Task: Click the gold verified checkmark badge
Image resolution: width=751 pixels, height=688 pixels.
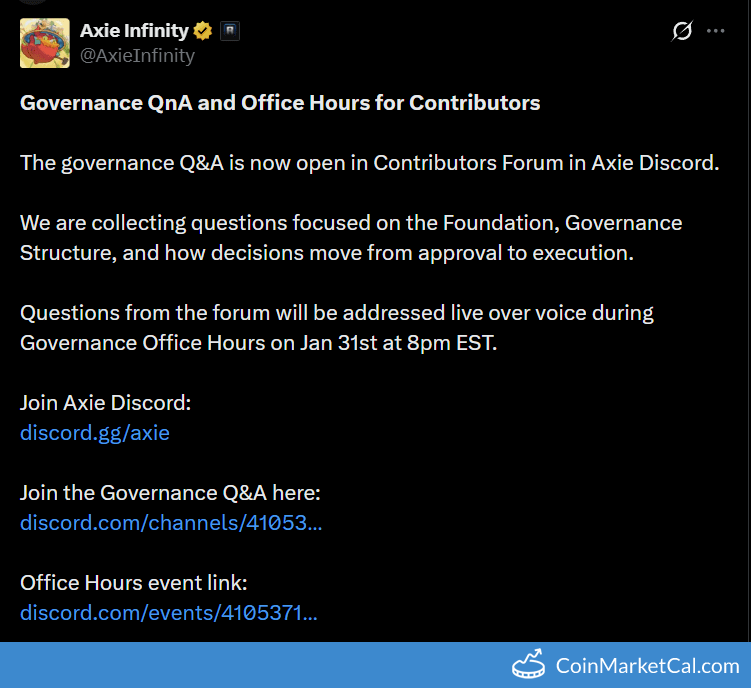Action: pyautogui.click(x=203, y=31)
